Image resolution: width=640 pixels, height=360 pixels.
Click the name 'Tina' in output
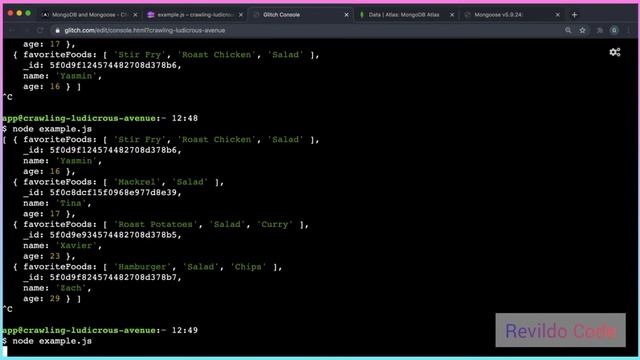pyautogui.click(x=71, y=203)
